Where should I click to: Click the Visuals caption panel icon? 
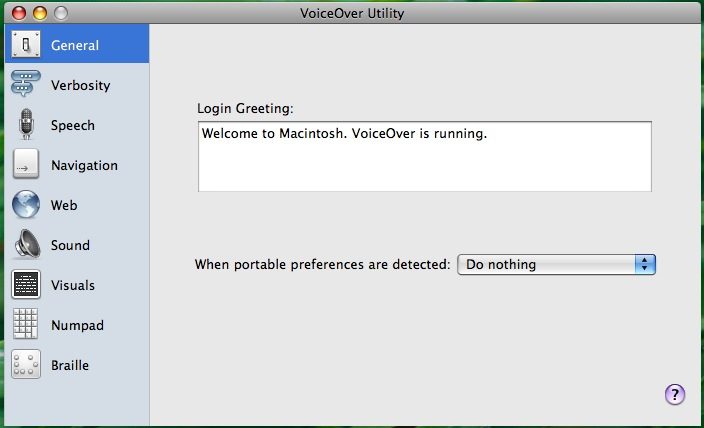click(26, 284)
